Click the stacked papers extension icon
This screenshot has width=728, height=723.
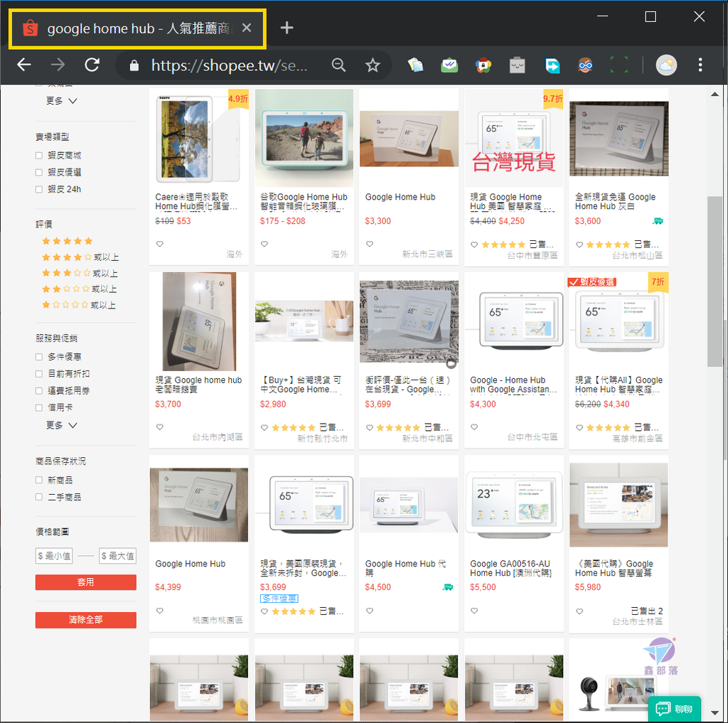point(415,65)
